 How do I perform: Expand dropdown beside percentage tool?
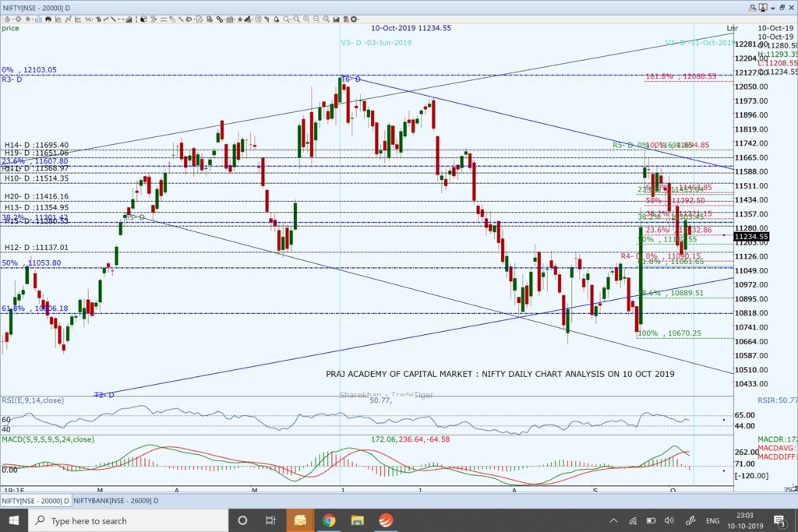93,19
